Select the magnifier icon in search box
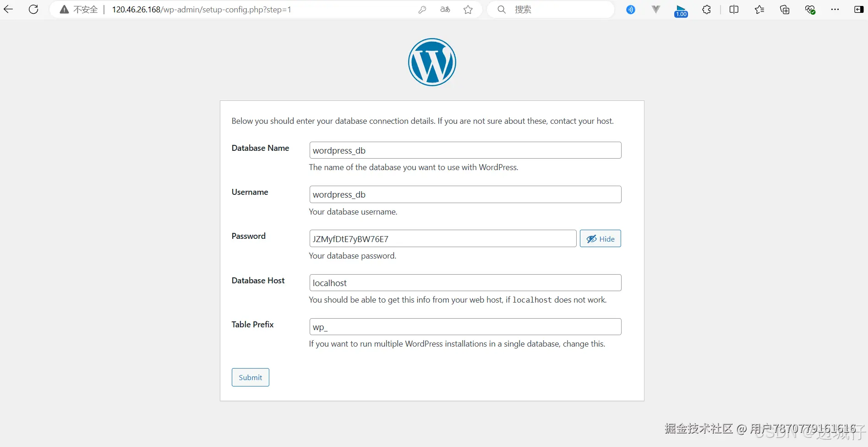Screen dimensions: 868x447 coord(502,10)
